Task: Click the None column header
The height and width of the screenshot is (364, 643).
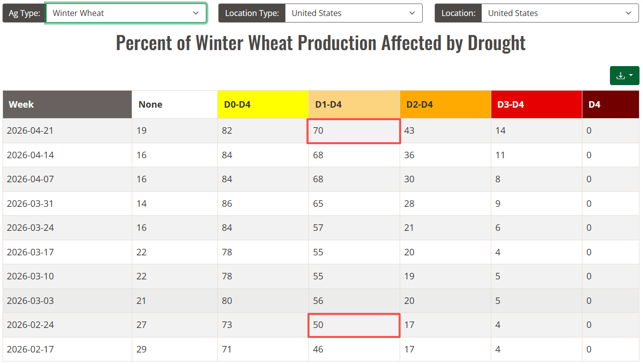Action: (174, 105)
